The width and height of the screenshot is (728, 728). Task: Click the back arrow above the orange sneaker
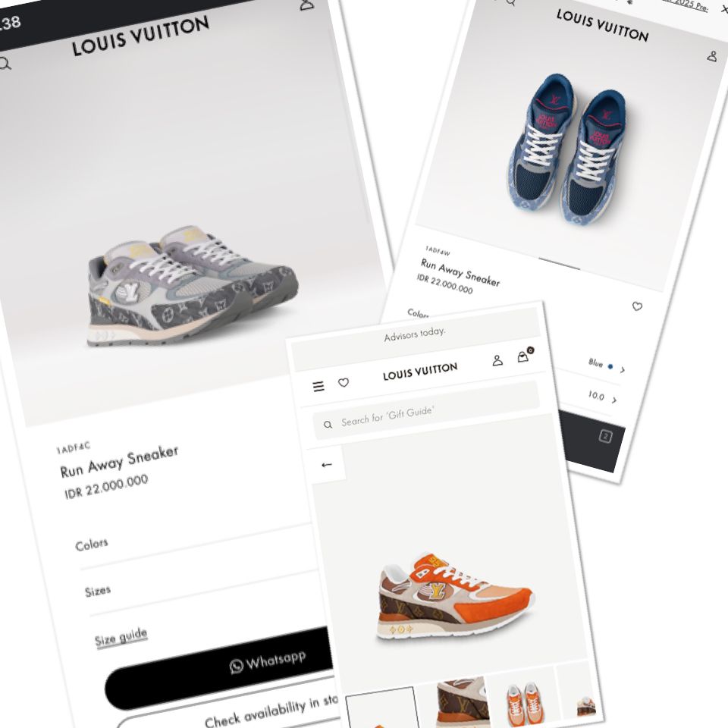tap(327, 465)
